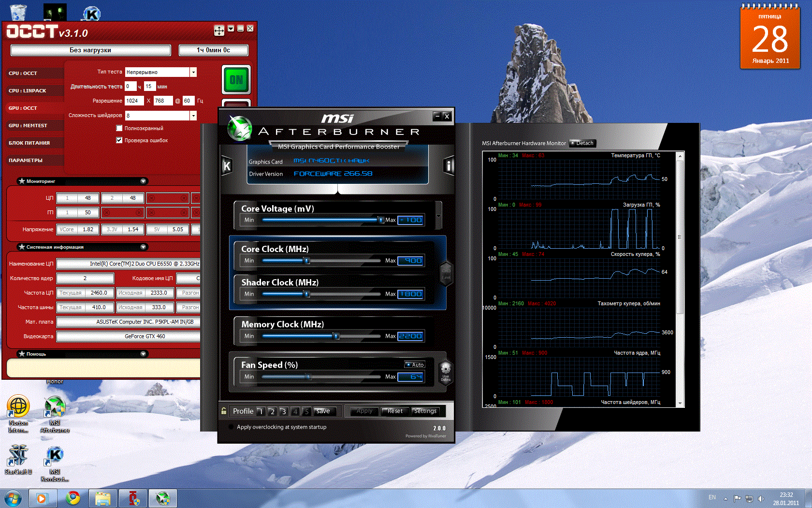This screenshot has height=508, width=812.
Task: Click the Windows Start button
Action: click(x=13, y=498)
